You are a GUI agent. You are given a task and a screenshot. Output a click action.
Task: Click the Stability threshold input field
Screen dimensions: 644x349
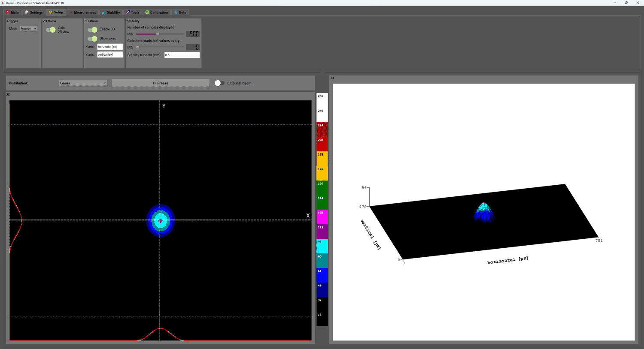click(182, 55)
